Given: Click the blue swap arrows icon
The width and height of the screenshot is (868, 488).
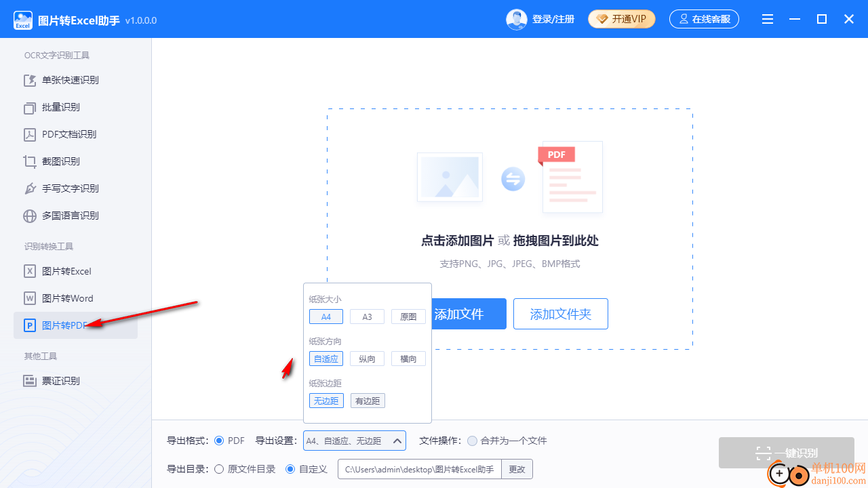Looking at the screenshot, I should tap(513, 179).
